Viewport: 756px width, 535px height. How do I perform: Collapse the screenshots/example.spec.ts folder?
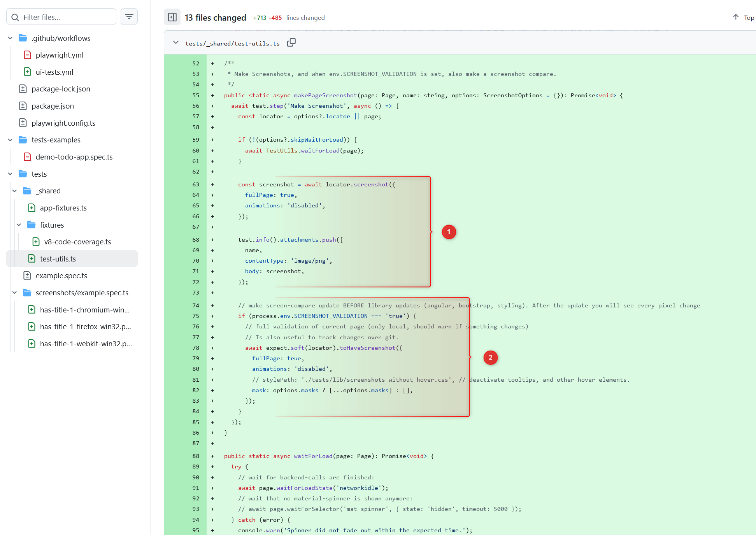click(x=14, y=293)
